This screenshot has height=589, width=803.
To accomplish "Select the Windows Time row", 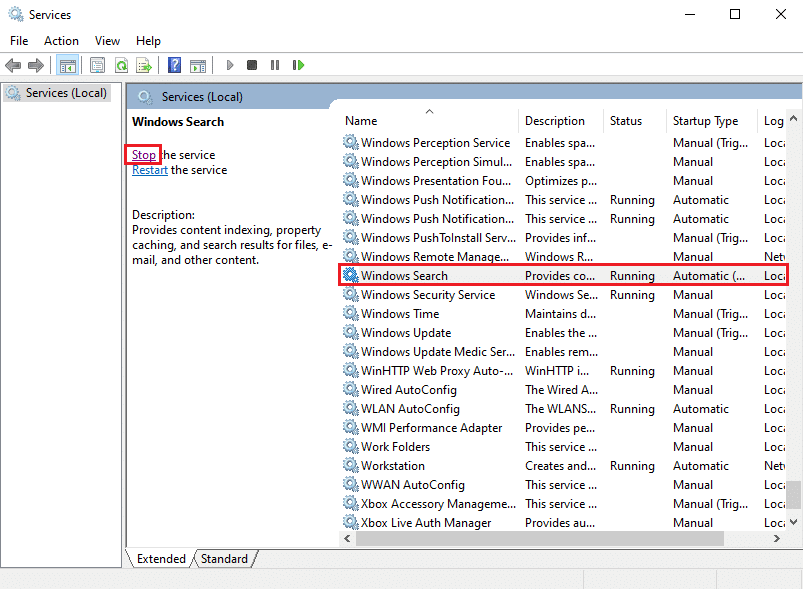I will (563, 313).
